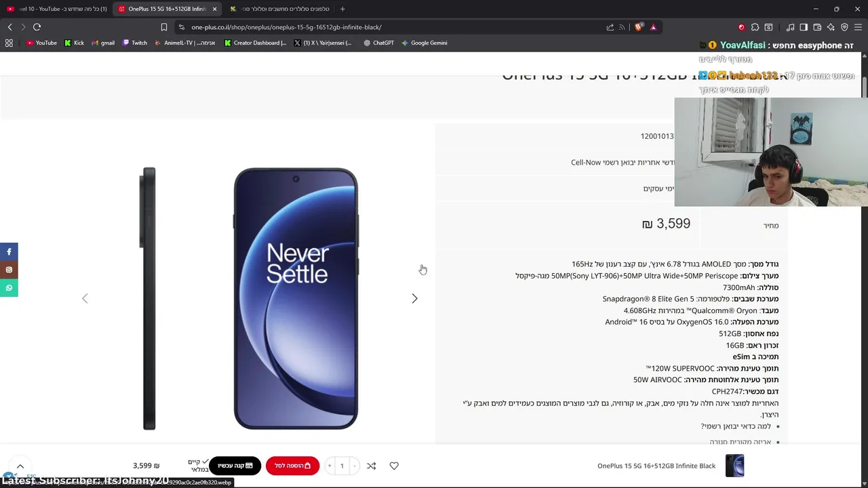Open the Creator Dashboard bookmark
This screenshot has height=488, width=868.
coord(255,43)
